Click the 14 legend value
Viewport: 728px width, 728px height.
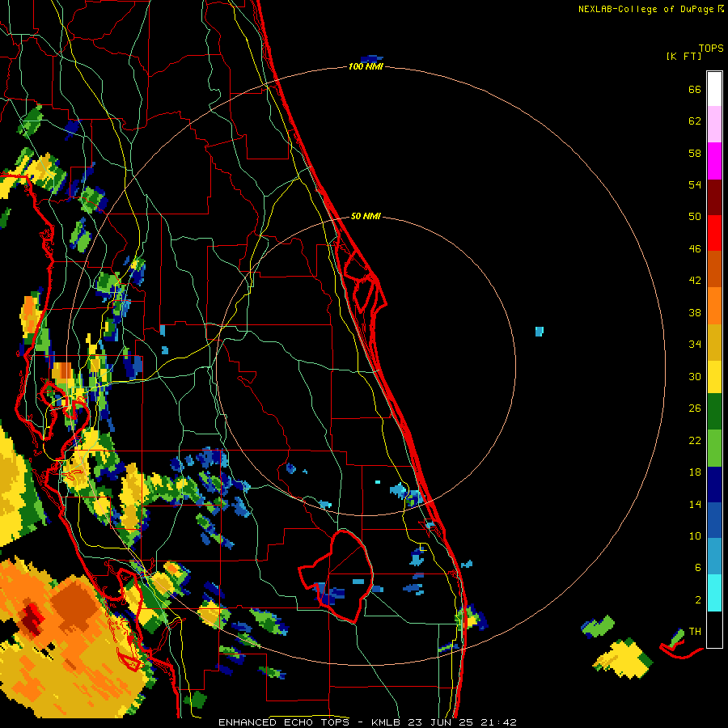coord(695,504)
